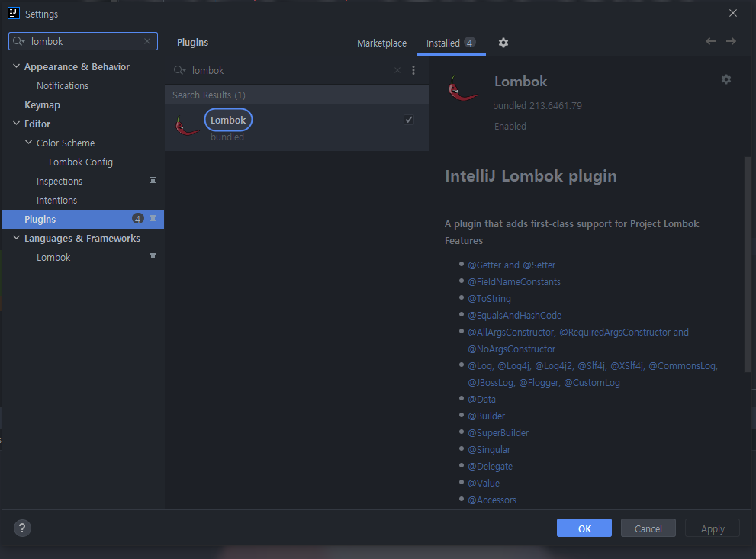Open Lombok plugin detail gear menu
Screen dimensions: 756x559
[x=726, y=79]
